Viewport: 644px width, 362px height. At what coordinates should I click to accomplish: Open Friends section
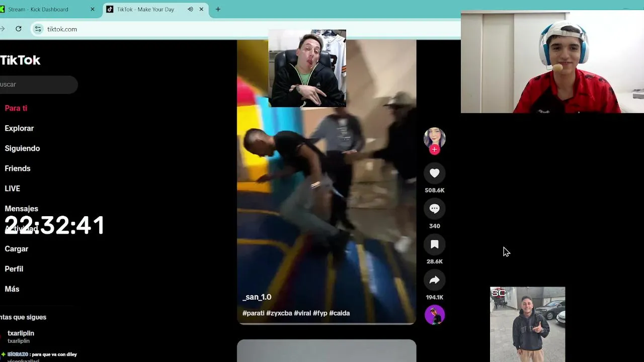(x=18, y=168)
